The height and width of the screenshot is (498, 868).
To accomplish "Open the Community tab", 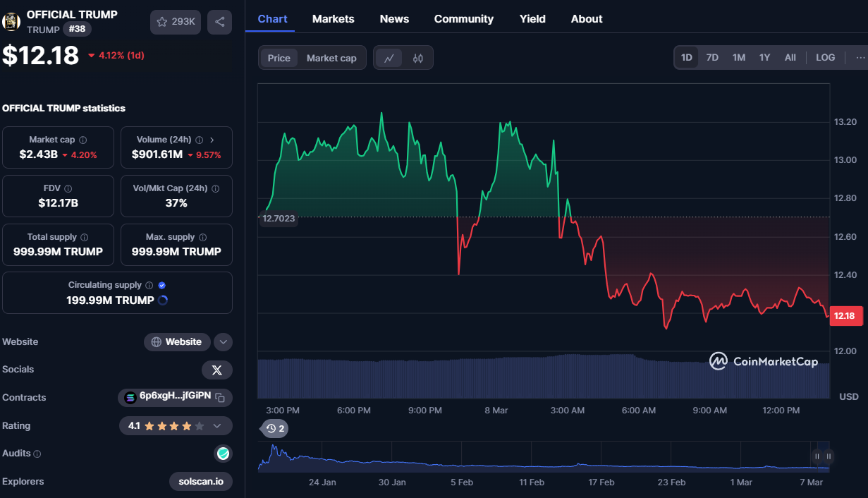I will pos(464,19).
